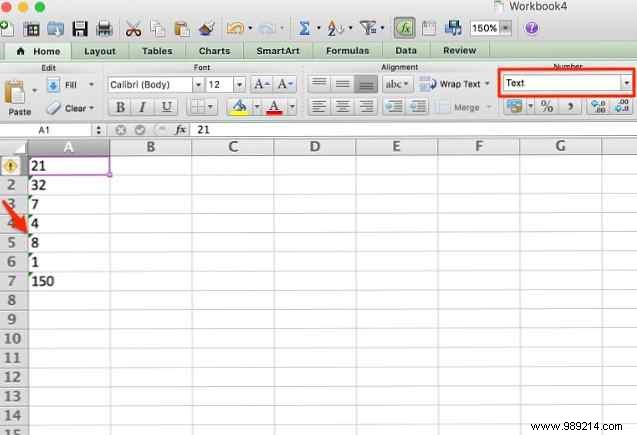Toggle the Formula Builder fx toolbar icon

(405, 28)
